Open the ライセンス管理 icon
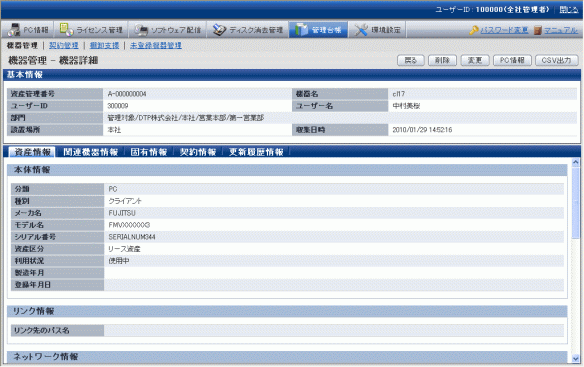The image size is (584, 367). (66, 30)
